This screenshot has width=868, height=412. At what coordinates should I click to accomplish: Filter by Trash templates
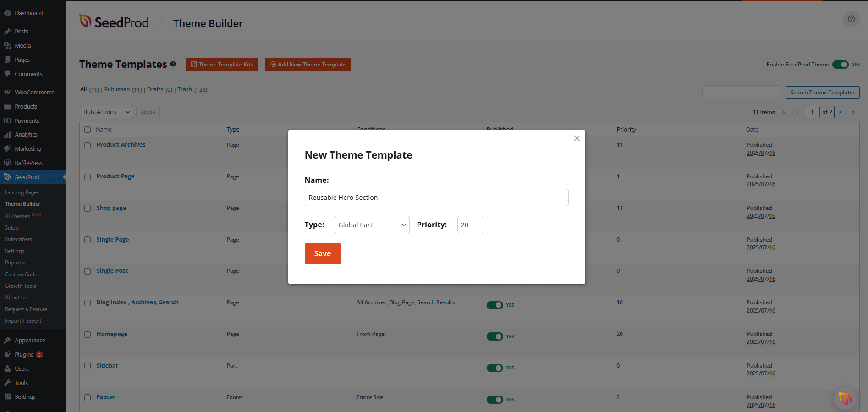point(185,89)
